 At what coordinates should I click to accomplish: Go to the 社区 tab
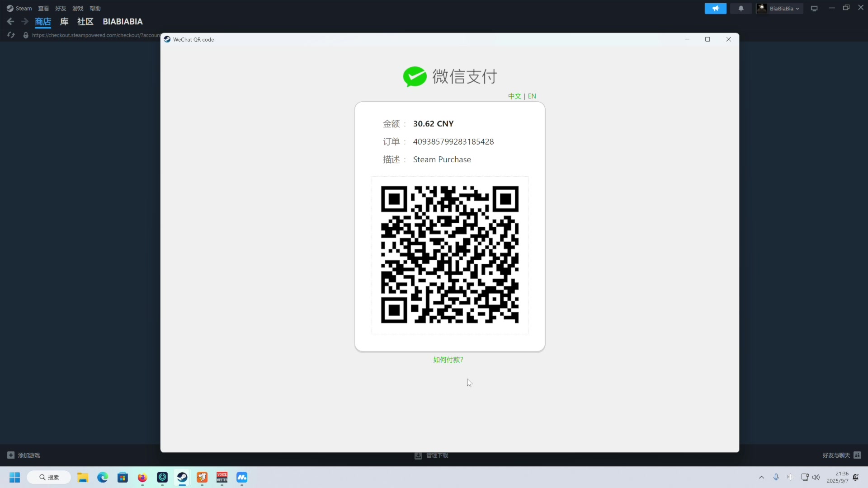(85, 22)
